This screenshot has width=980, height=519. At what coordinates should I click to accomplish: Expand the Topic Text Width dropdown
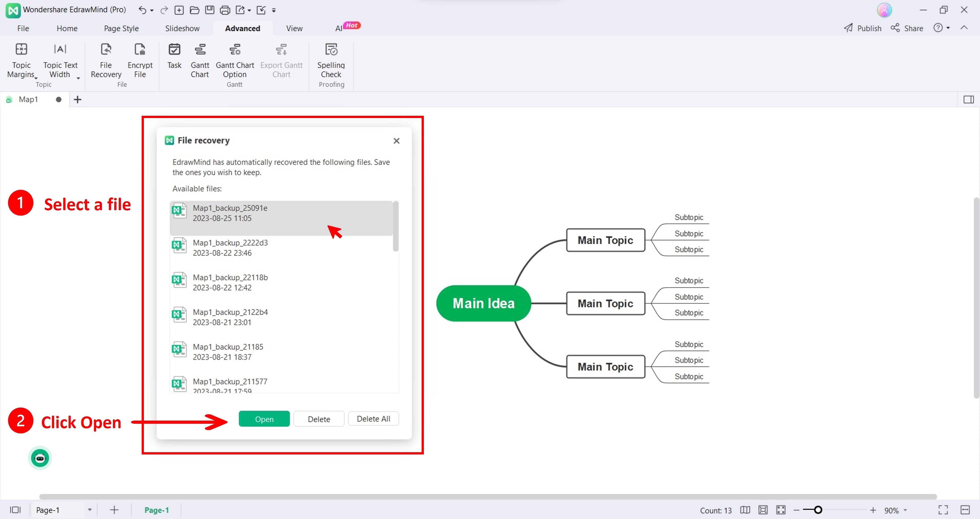(x=78, y=78)
